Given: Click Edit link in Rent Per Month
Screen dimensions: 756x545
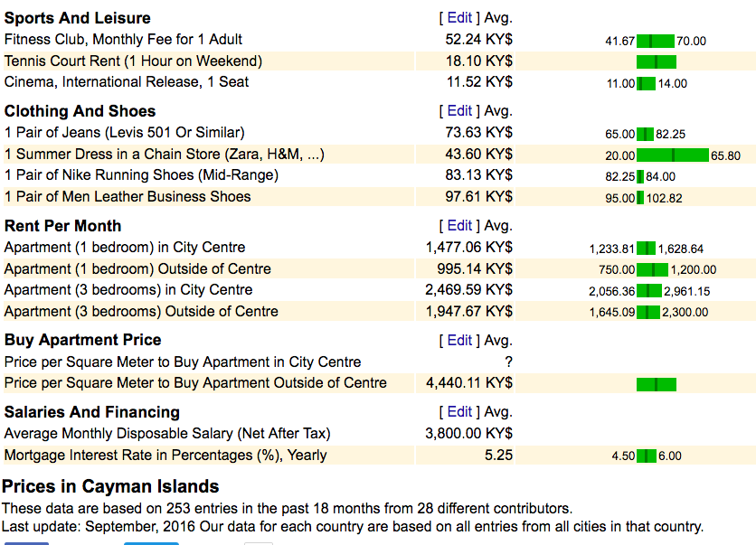Looking at the screenshot, I should coord(459,225).
